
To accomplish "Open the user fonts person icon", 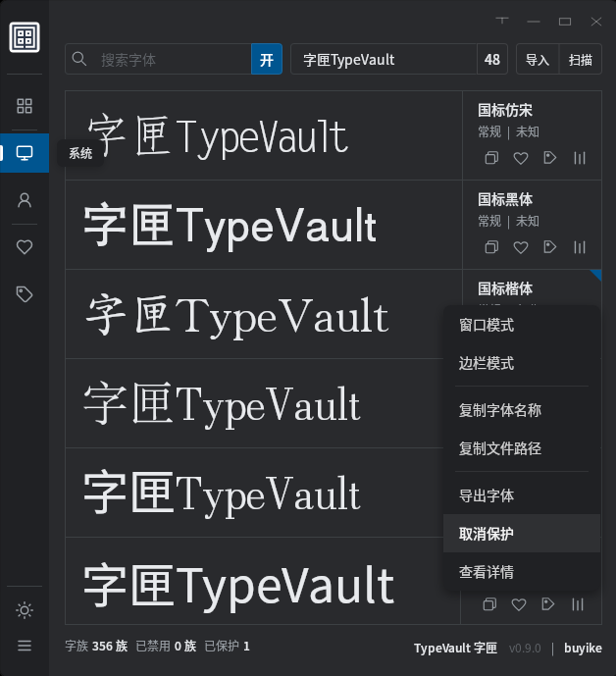I will point(25,200).
